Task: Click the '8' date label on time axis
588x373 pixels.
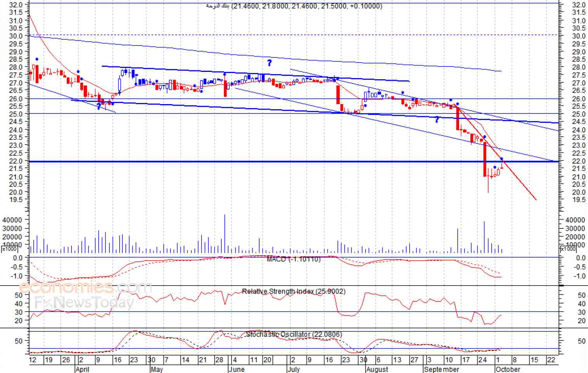Action: (515, 360)
